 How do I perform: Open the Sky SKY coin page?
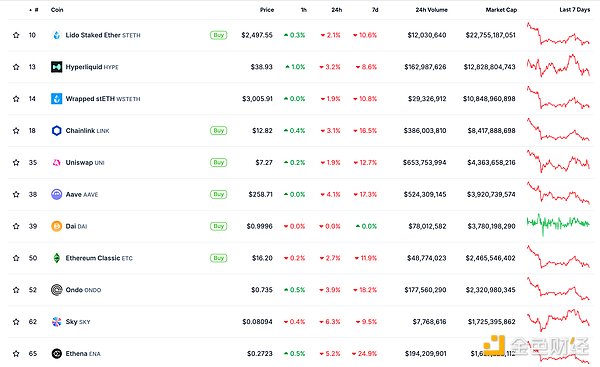point(78,322)
